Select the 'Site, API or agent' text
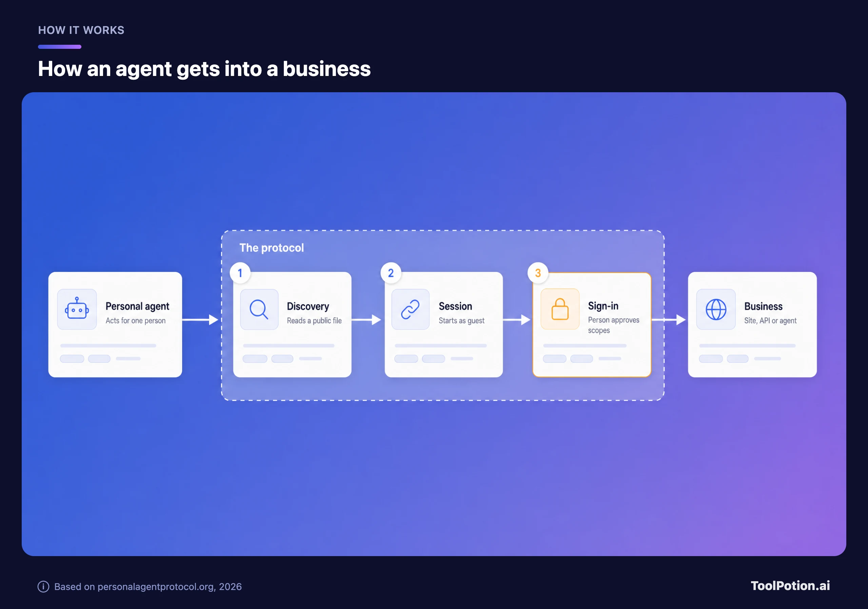 [x=770, y=320]
